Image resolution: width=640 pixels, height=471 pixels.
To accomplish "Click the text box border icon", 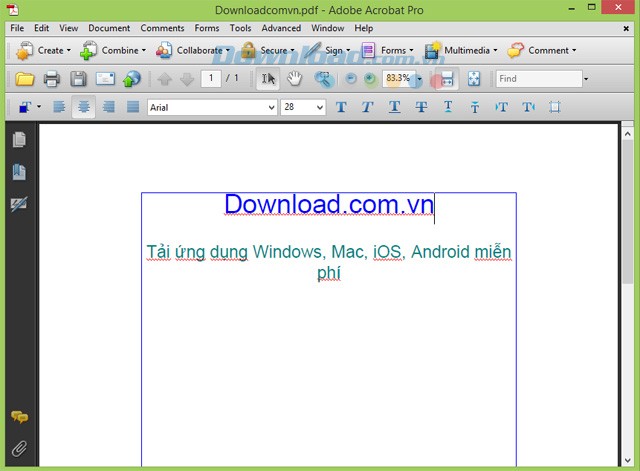I will [x=555, y=107].
